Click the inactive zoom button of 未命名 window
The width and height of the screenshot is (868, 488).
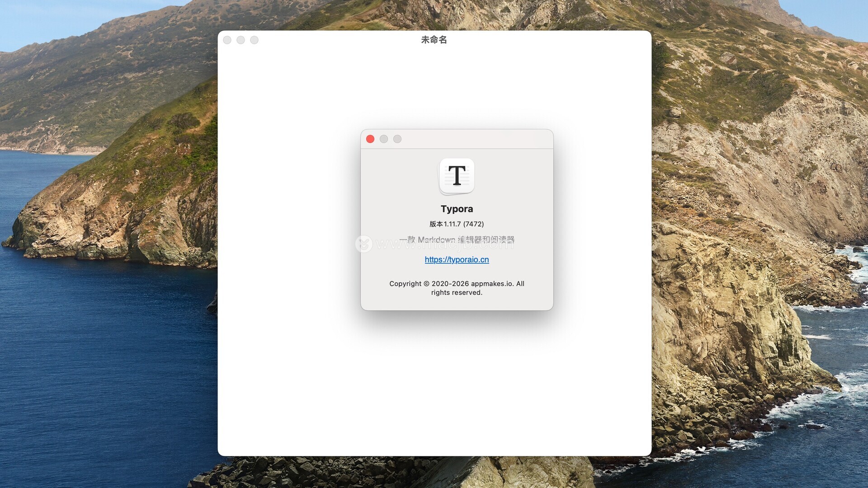(255, 40)
